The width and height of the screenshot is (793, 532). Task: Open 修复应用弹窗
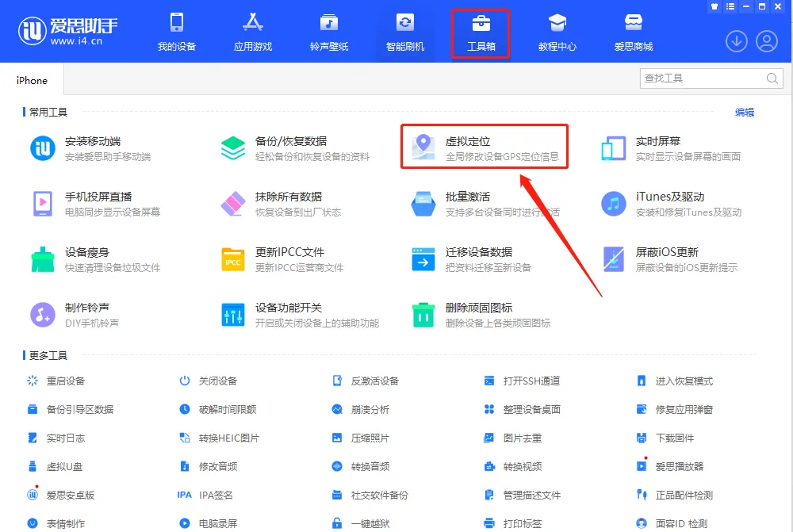(x=674, y=409)
